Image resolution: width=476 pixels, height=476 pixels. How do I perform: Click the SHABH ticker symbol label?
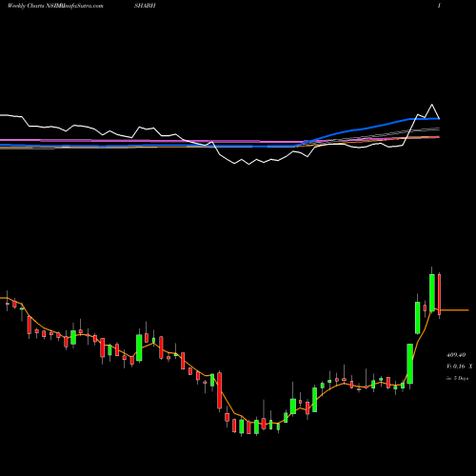point(145,6)
